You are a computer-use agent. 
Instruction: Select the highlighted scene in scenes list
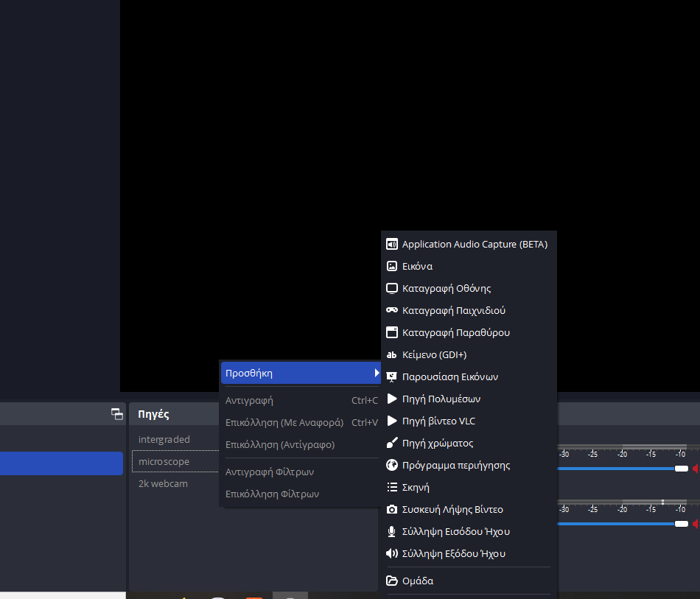click(x=61, y=463)
